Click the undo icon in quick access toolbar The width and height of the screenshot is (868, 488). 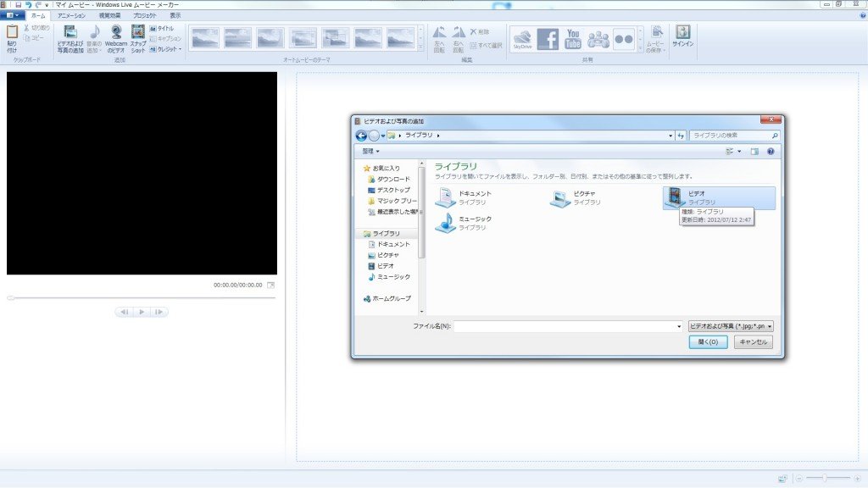28,4
